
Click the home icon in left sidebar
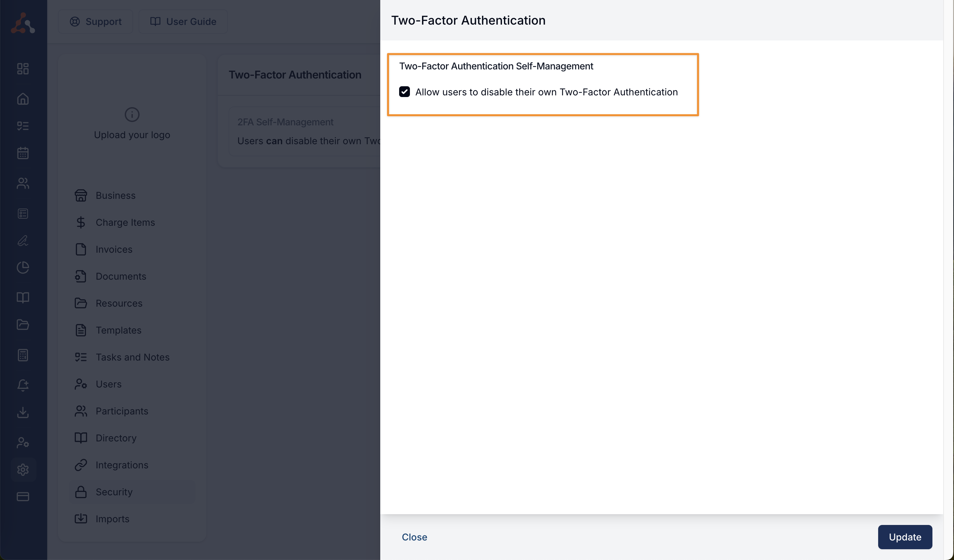tap(23, 99)
